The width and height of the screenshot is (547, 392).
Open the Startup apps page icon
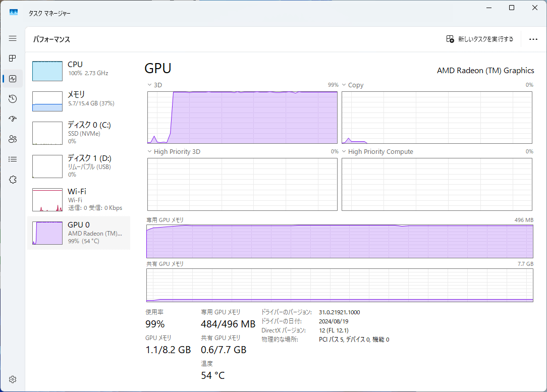point(13,119)
